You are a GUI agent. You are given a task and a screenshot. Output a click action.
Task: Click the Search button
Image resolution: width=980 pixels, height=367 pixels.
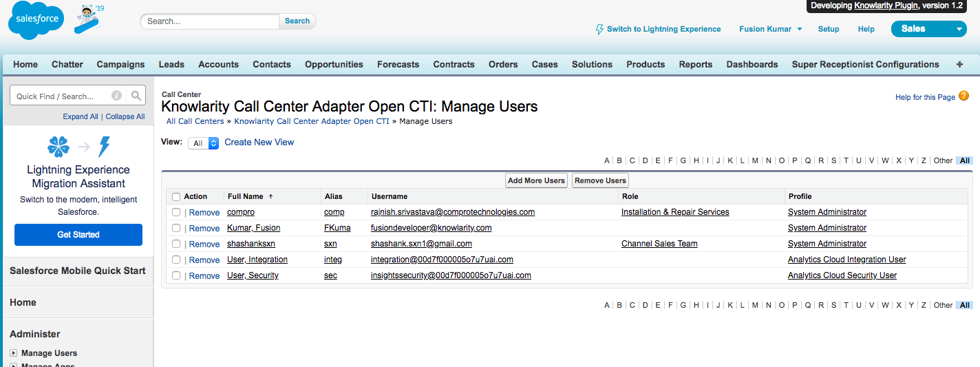[x=297, y=21]
